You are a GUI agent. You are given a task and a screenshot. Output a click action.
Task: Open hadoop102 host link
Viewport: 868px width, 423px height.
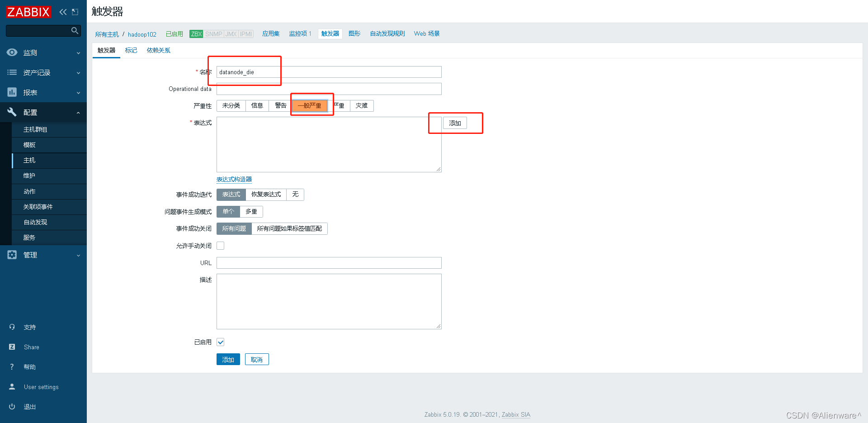(x=142, y=34)
